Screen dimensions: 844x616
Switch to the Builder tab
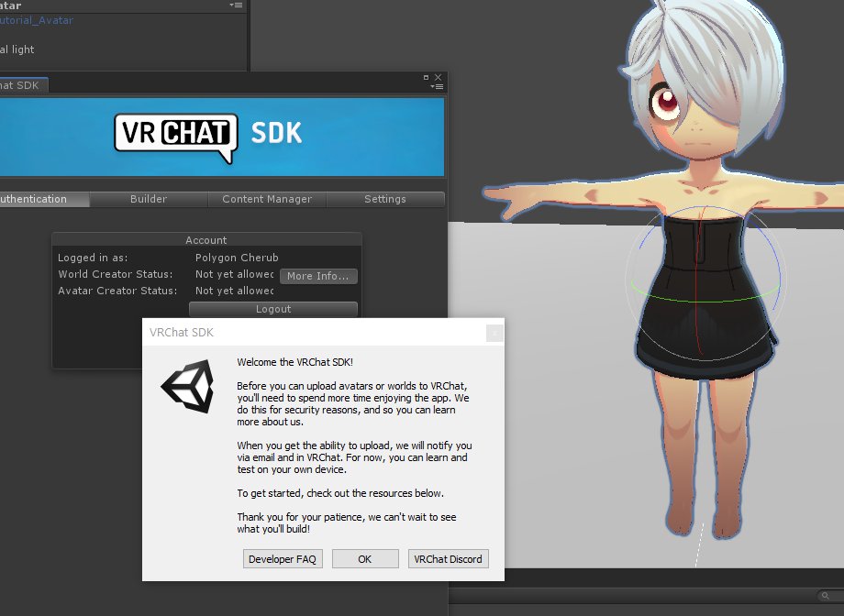tap(149, 199)
